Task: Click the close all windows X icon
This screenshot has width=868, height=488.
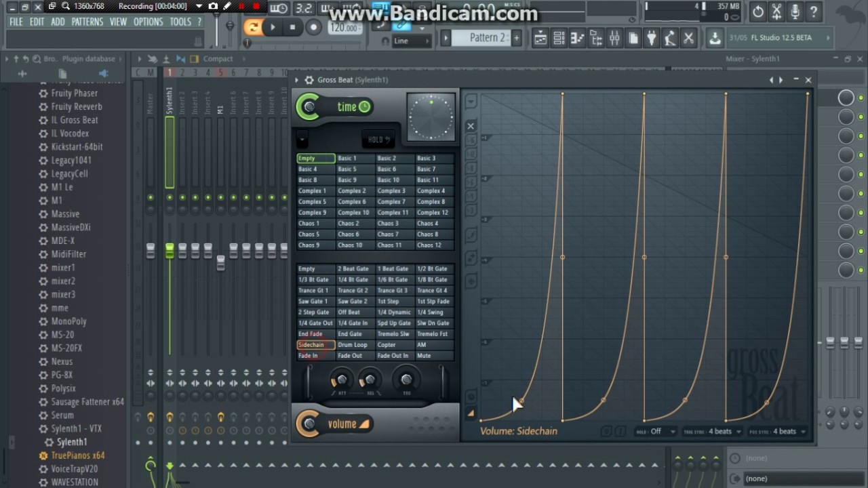Action: click(x=688, y=39)
